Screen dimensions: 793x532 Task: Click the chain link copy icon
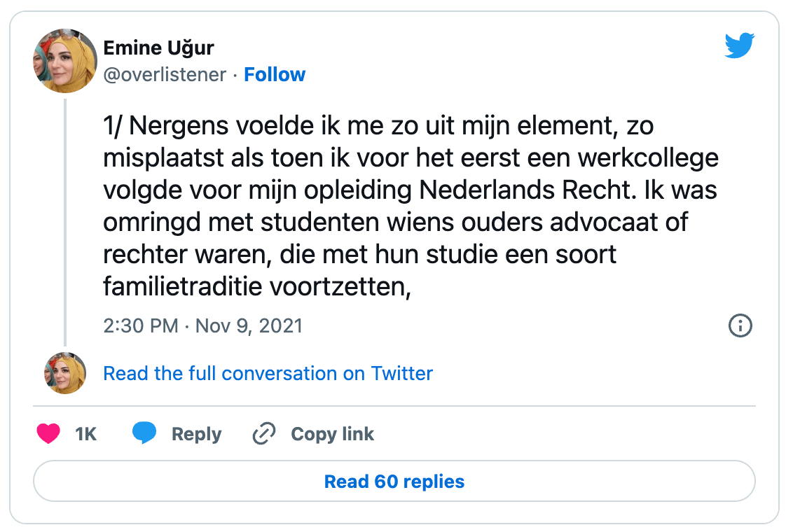pos(263,434)
